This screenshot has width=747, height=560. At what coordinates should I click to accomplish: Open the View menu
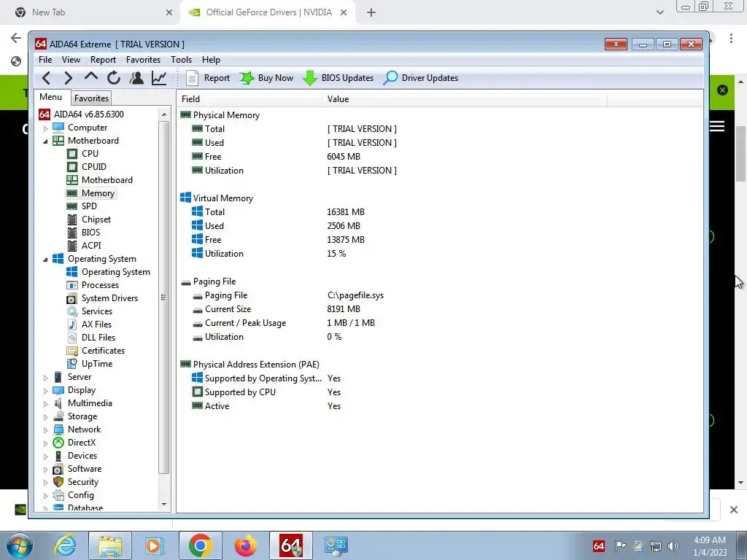point(71,60)
